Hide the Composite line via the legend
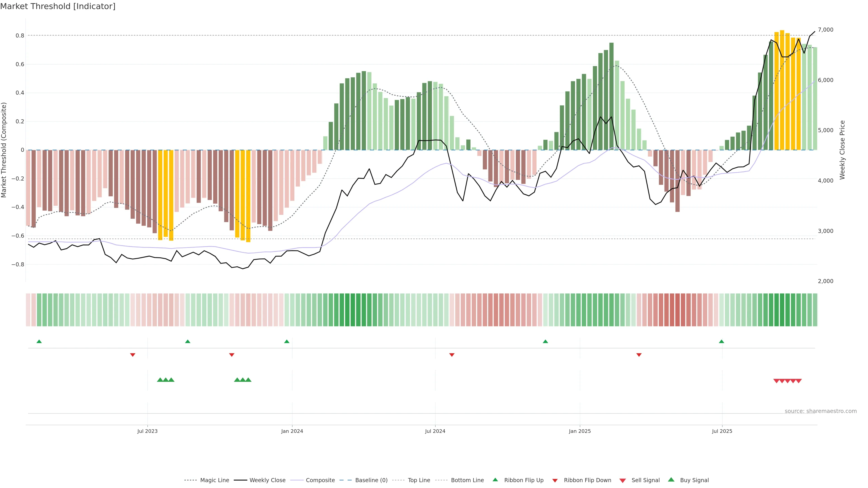Viewport: 868px width, 488px height. pos(320,480)
